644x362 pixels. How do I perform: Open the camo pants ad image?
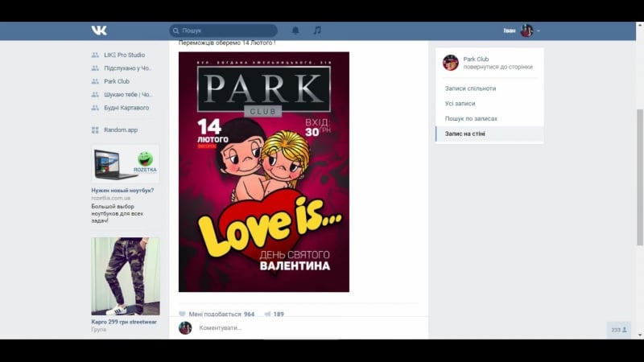pyautogui.click(x=126, y=276)
